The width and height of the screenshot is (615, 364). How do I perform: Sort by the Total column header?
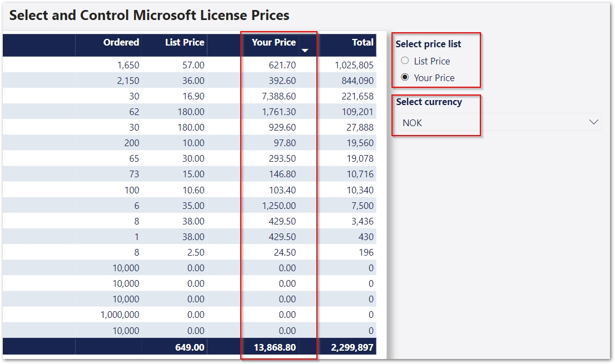[x=363, y=42]
